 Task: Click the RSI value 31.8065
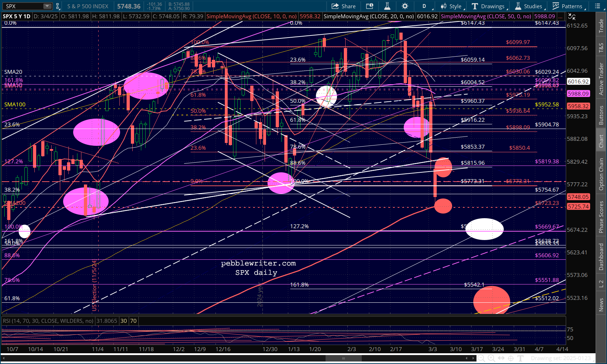[106, 321]
